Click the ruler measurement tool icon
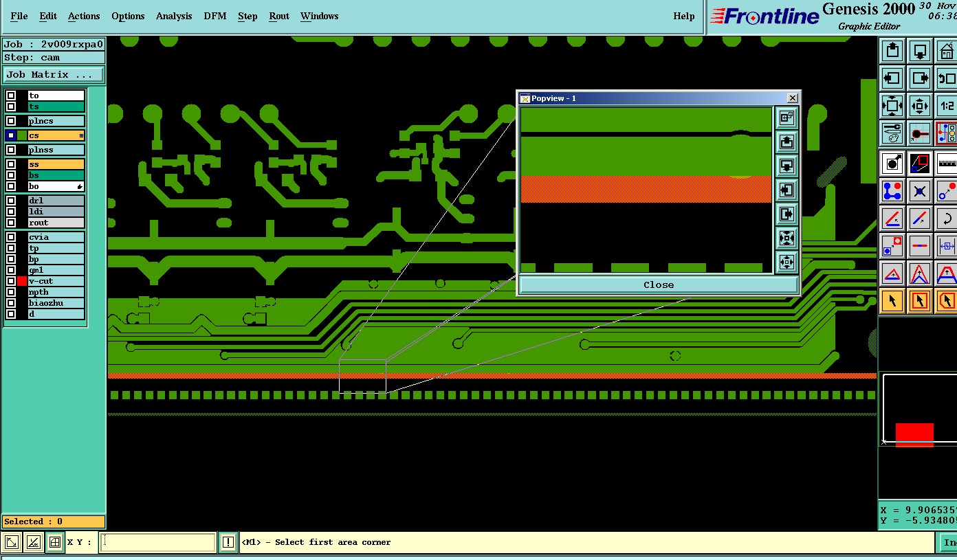 coord(947,164)
